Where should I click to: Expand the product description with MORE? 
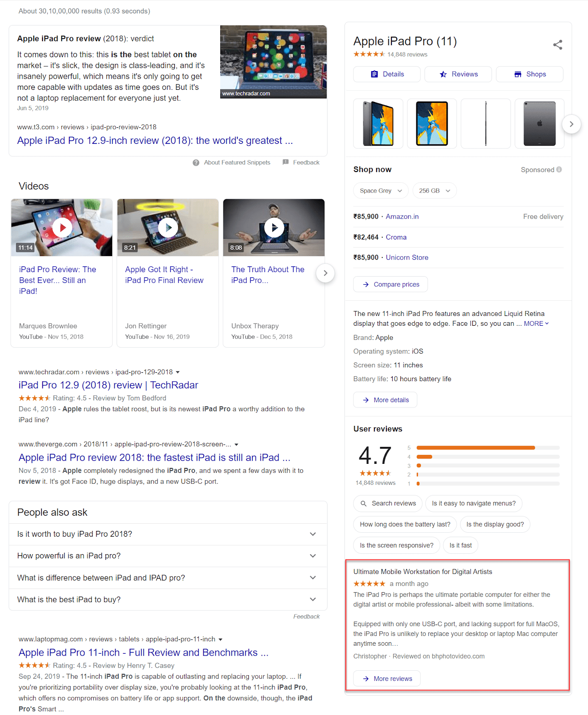pyautogui.click(x=536, y=324)
